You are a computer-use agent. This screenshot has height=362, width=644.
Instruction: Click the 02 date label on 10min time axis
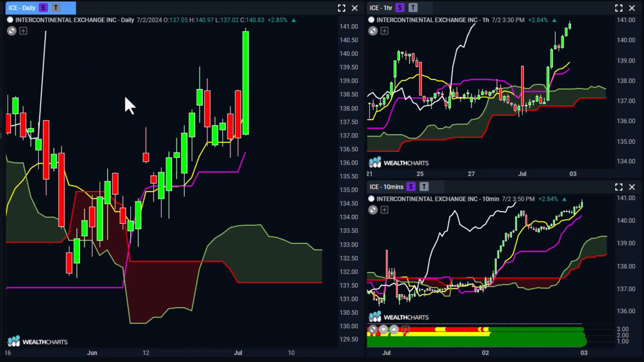[485, 353]
